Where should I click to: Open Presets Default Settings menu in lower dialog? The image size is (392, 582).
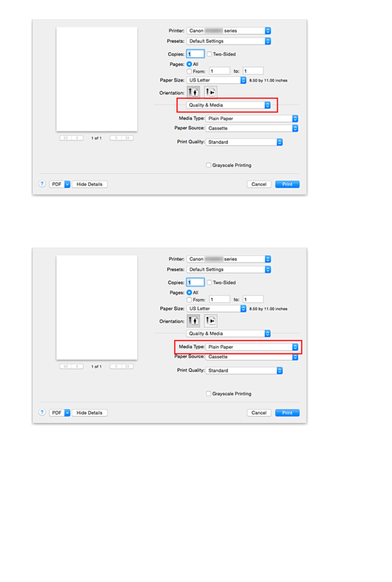point(229,269)
